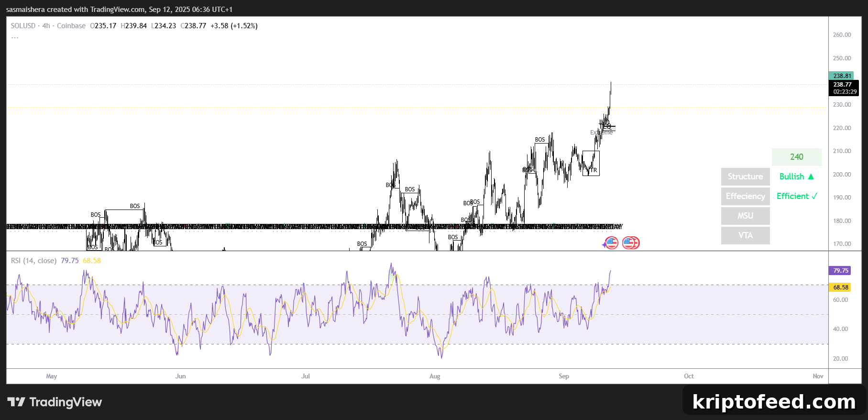
Task: Click the 190.00 price scale label
Action: [842, 198]
